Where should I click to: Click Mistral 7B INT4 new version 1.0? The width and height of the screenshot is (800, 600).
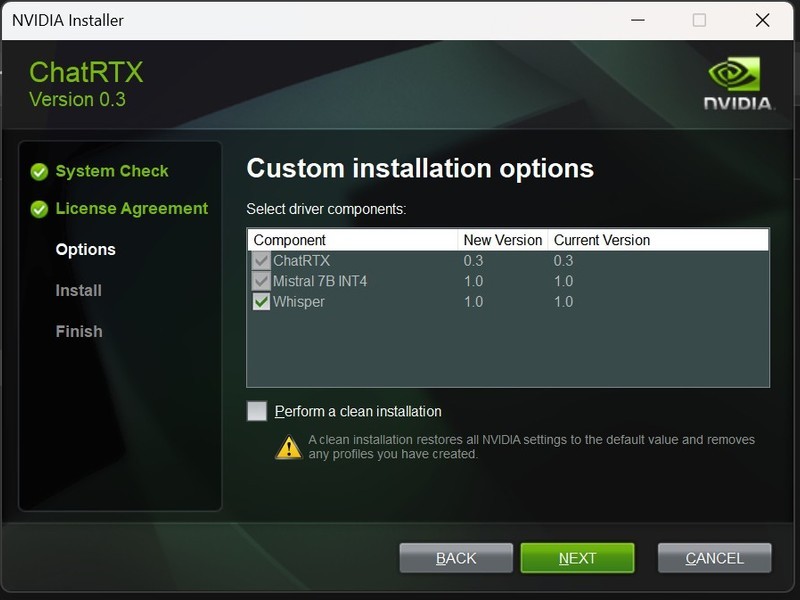tap(473, 281)
